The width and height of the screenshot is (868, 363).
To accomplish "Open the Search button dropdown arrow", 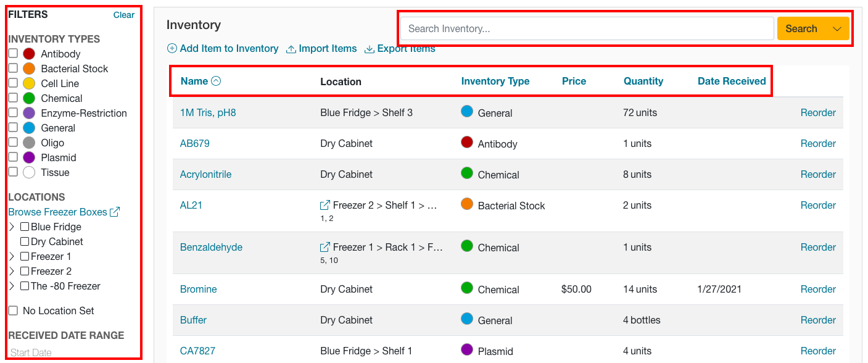I will (x=837, y=29).
